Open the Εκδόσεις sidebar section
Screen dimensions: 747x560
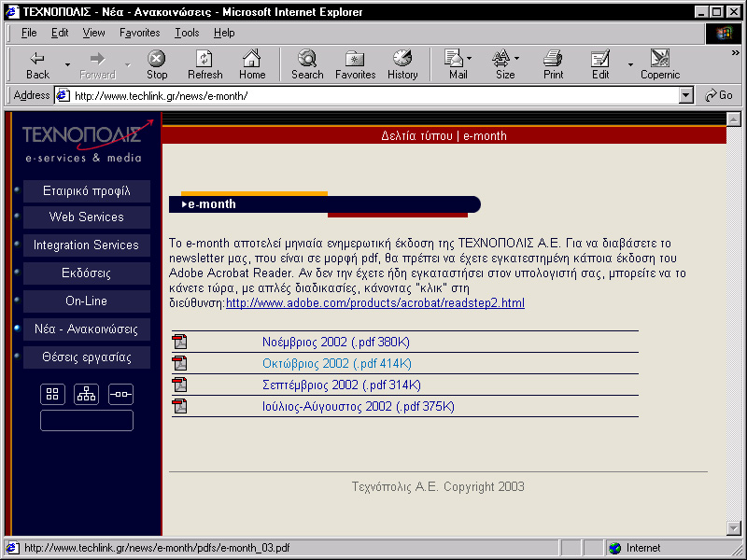[87, 273]
